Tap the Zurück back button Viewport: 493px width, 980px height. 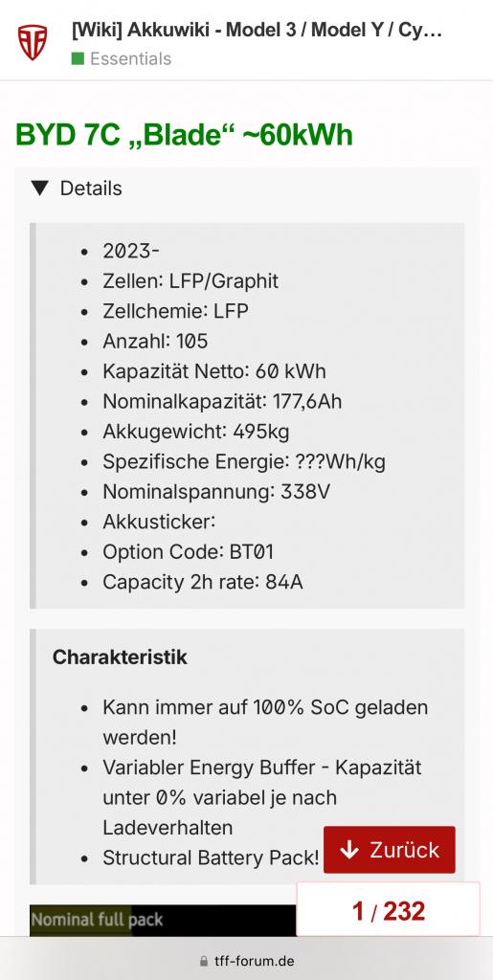tap(390, 850)
